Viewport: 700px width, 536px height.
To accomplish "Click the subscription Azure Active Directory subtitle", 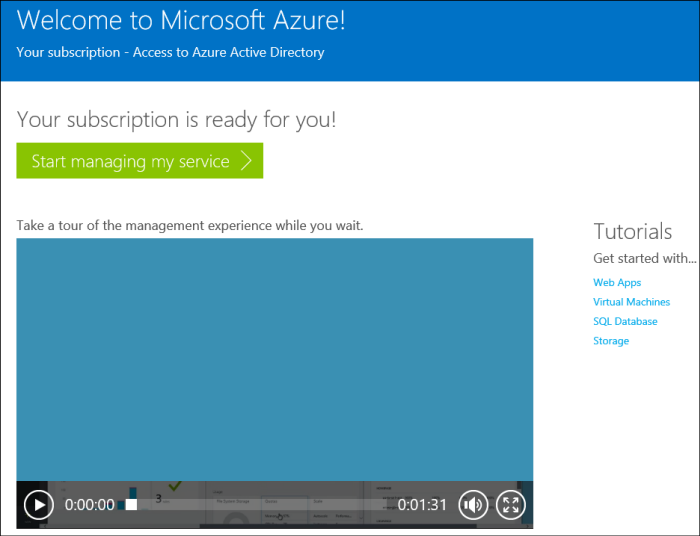I will point(170,52).
